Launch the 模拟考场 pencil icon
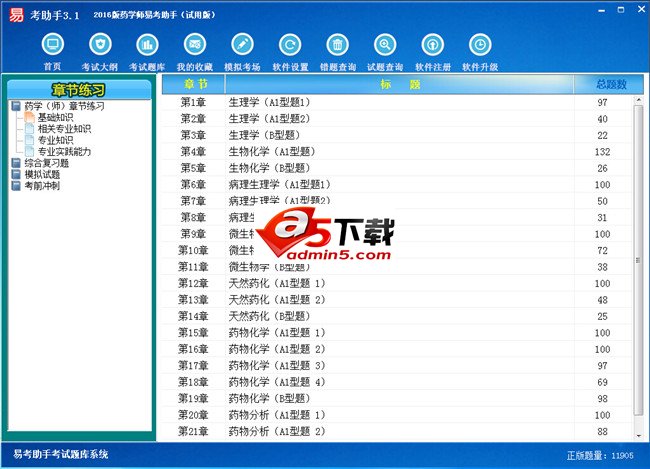This screenshot has height=469, width=650. (243, 44)
